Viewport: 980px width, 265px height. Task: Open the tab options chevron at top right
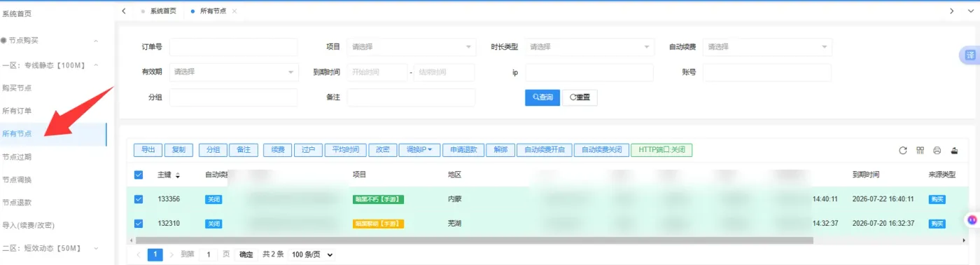pos(971,11)
